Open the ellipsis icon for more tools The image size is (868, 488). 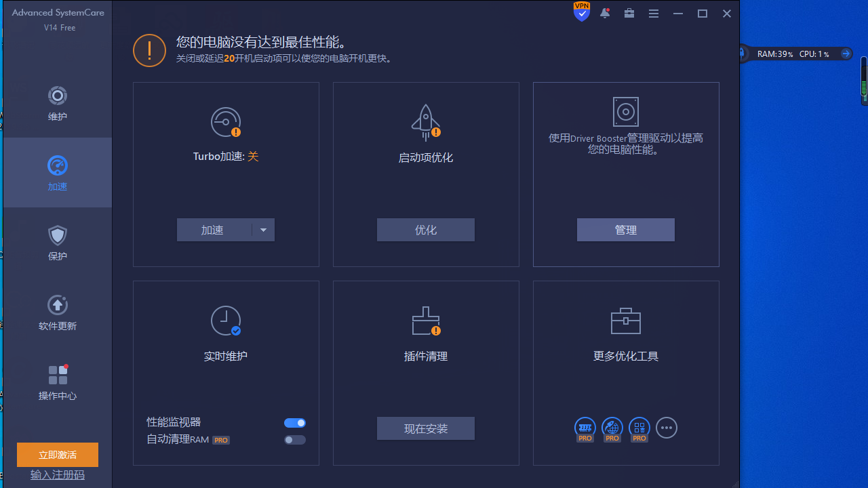pyautogui.click(x=667, y=428)
